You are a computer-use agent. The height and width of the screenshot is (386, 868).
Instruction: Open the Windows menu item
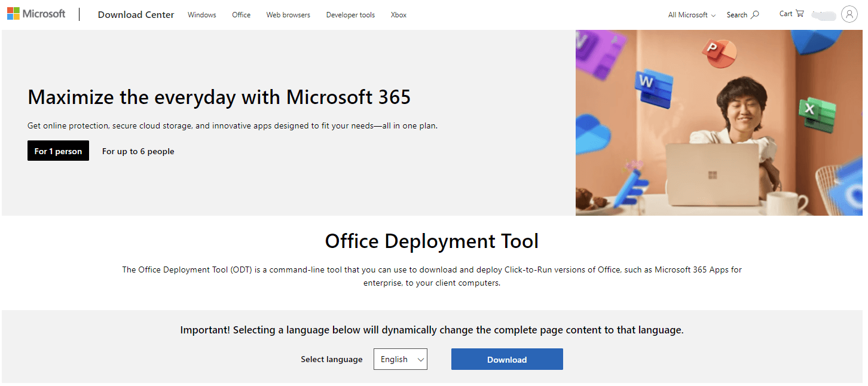(202, 15)
